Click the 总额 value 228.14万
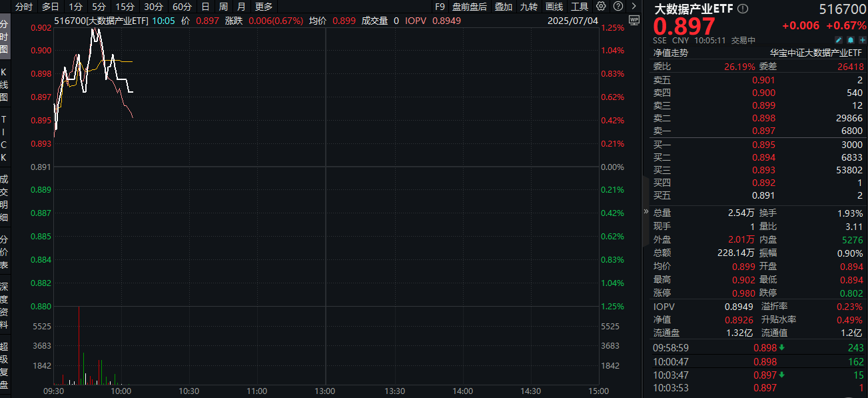 (736, 253)
